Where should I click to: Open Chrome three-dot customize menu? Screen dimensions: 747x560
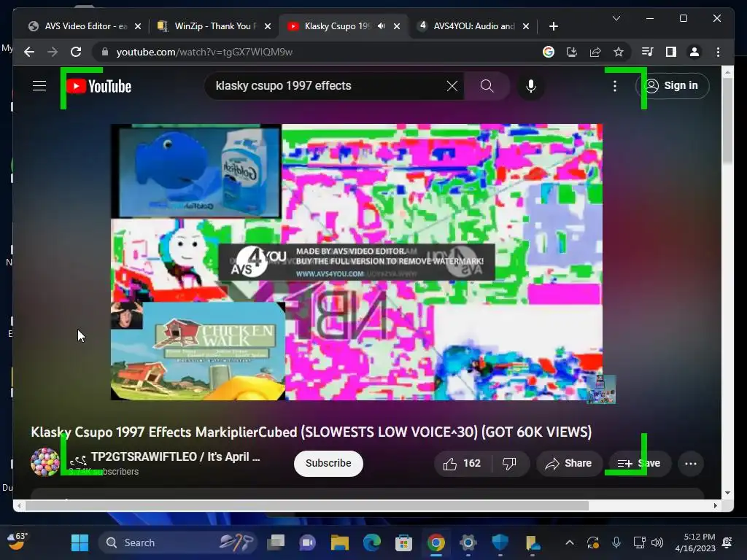718,52
